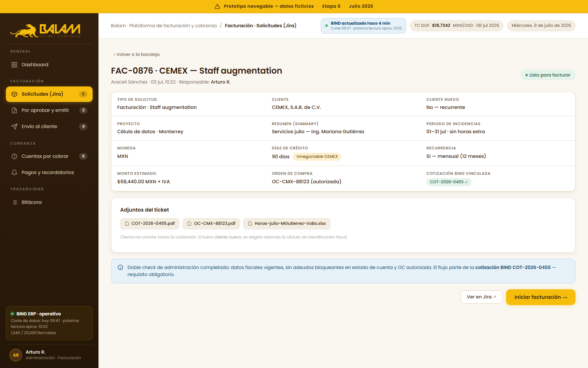Click the Cuentas por cobrar clock icon
Screen dimensions: 588x368
pos(14,156)
